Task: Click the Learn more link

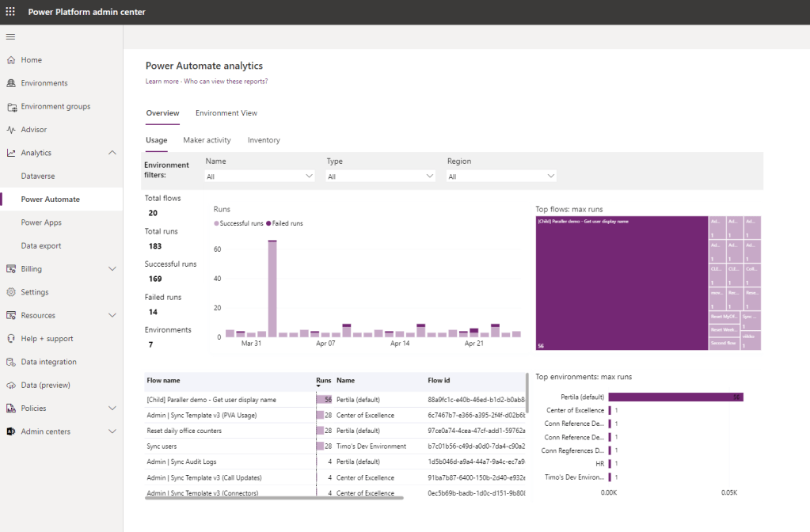Action: [x=162, y=82]
